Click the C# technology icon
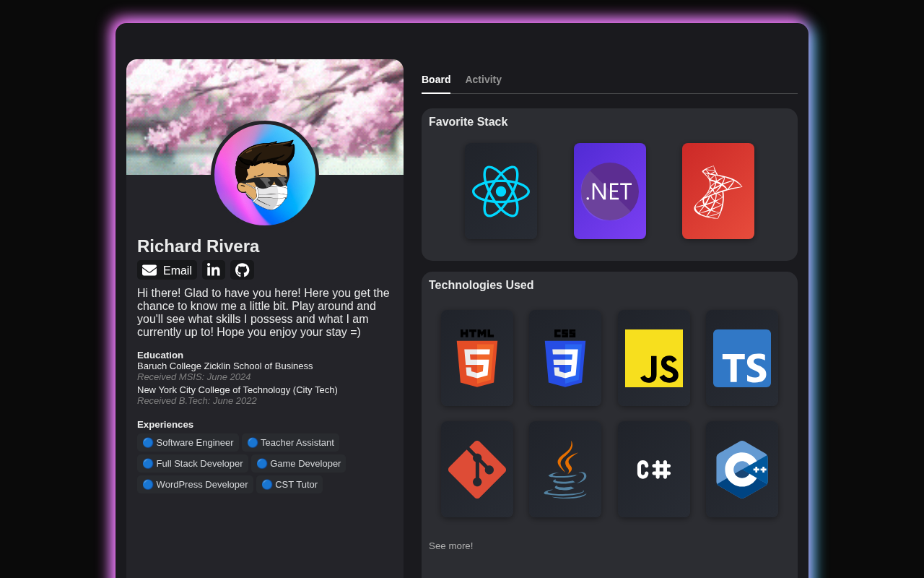Screen dimensions: 924x578 (x=654, y=470)
